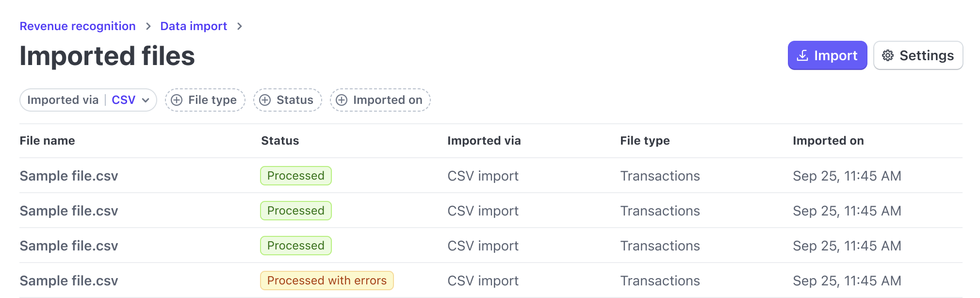Open Settings
The width and height of the screenshot is (980, 298).
point(918,55)
